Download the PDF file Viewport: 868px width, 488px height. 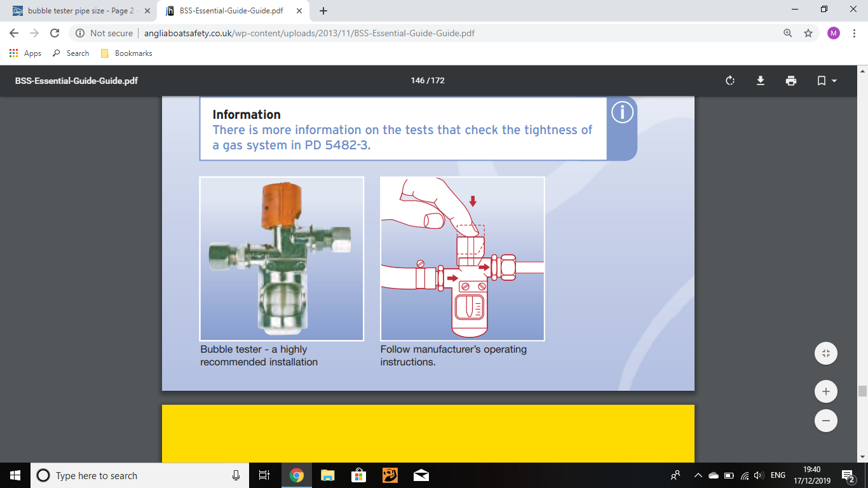(x=760, y=81)
